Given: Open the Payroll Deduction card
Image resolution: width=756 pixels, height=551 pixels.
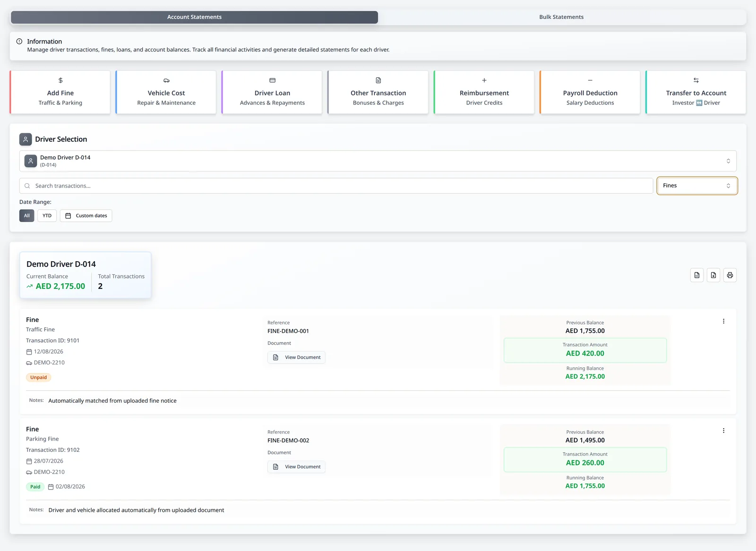Looking at the screenshot, I should tap(590, 93).
